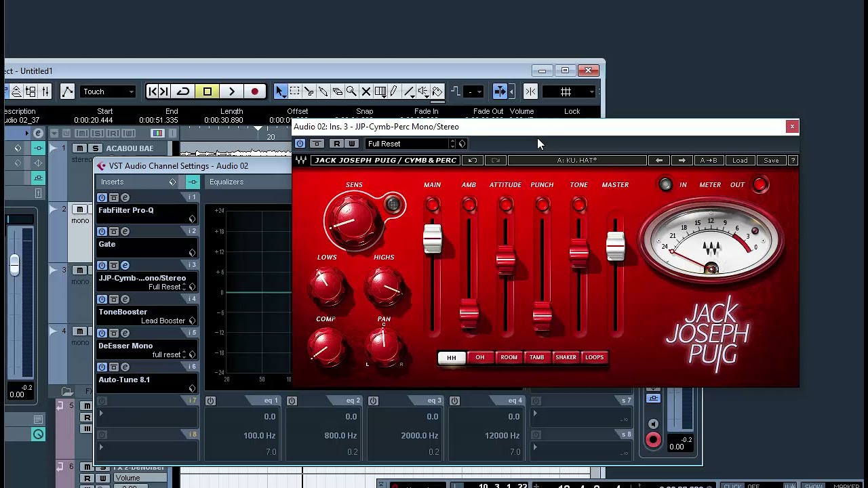868x488 pixels.
Task: Select the Draw pencil tool
Action: click(x=394, y=91)
